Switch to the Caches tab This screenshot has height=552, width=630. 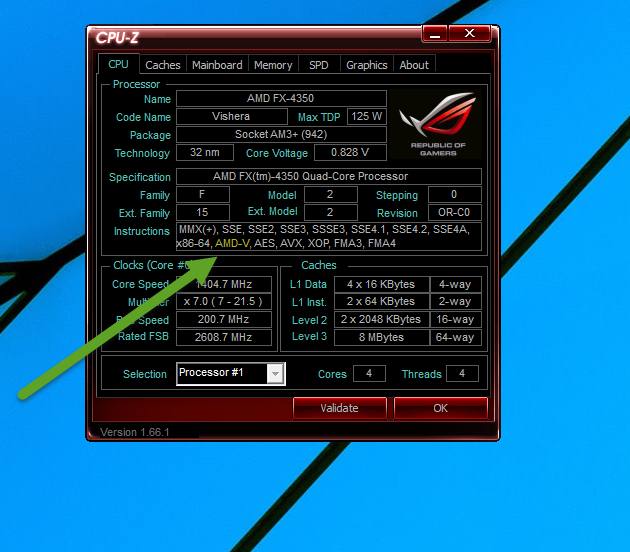(x=163, y=65)
